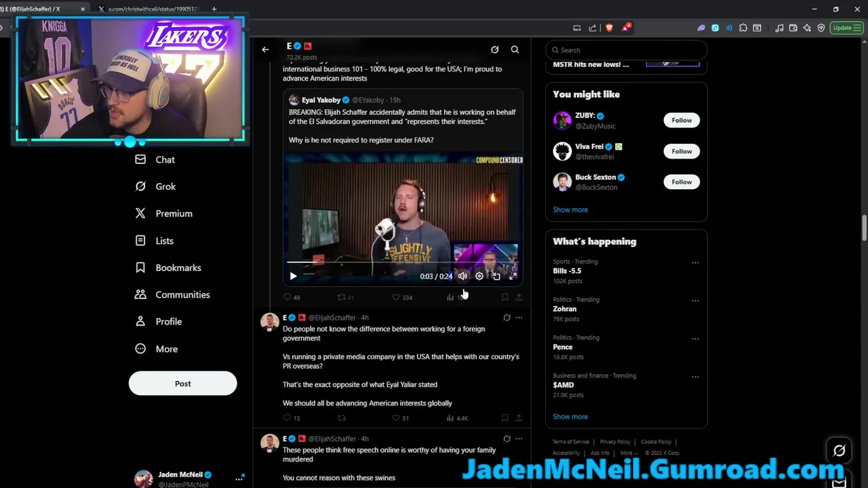Open Communities in the sidebar
868x488 pixels.
(x=172, y=295)
